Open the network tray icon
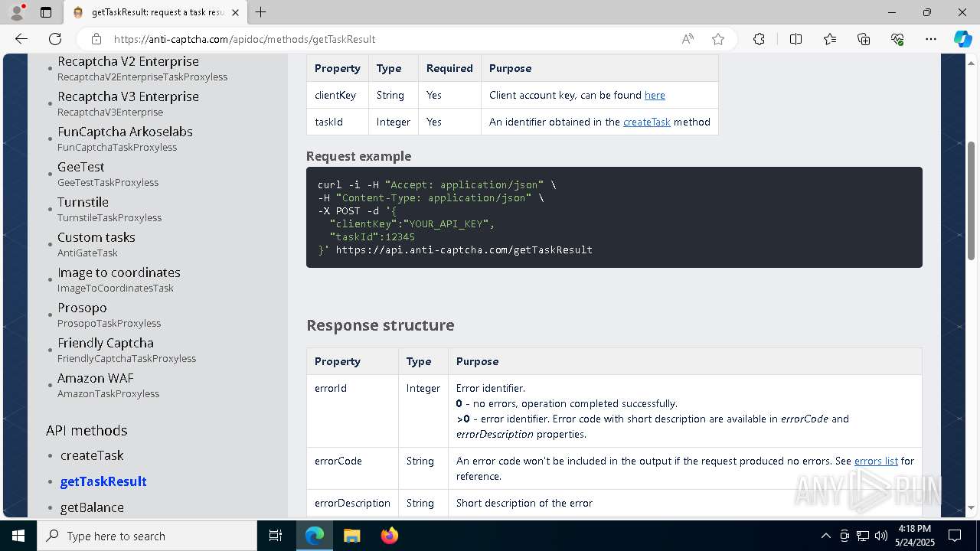980x551 pixels. pos(863,536)
